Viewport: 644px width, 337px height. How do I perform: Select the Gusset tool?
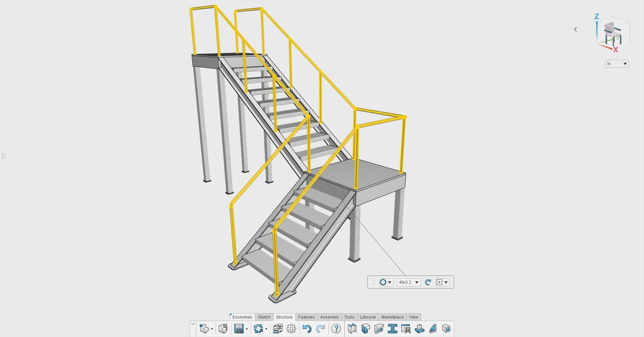point(433,329)
